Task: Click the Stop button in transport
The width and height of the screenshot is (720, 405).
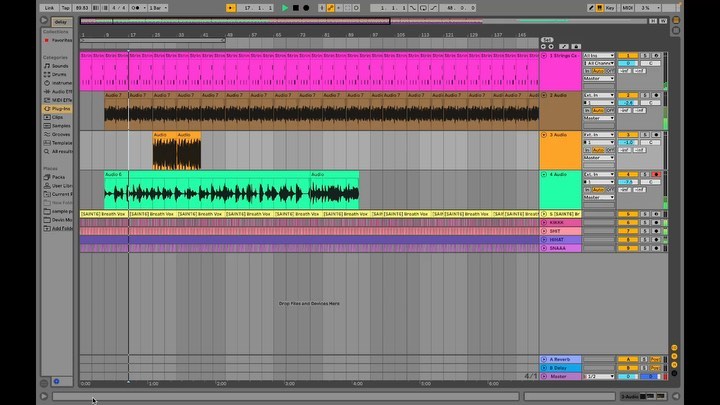Action: click(x=295, y=7)
